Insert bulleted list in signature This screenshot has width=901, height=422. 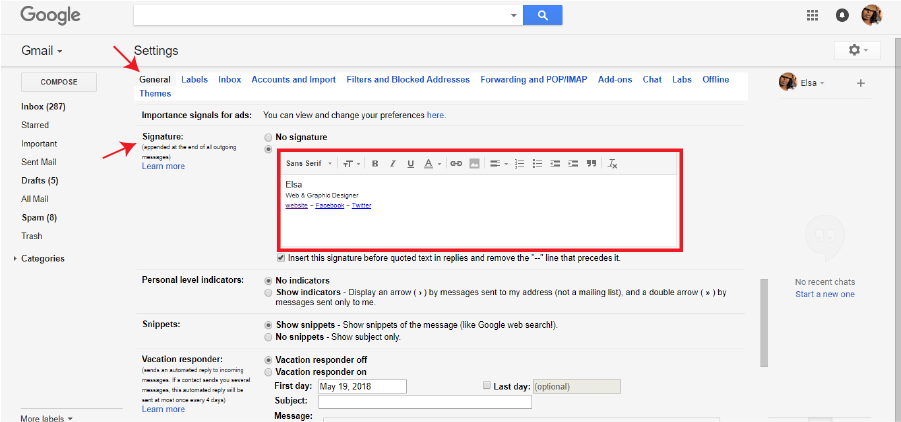pyautogui.click(x=537, y=164)
